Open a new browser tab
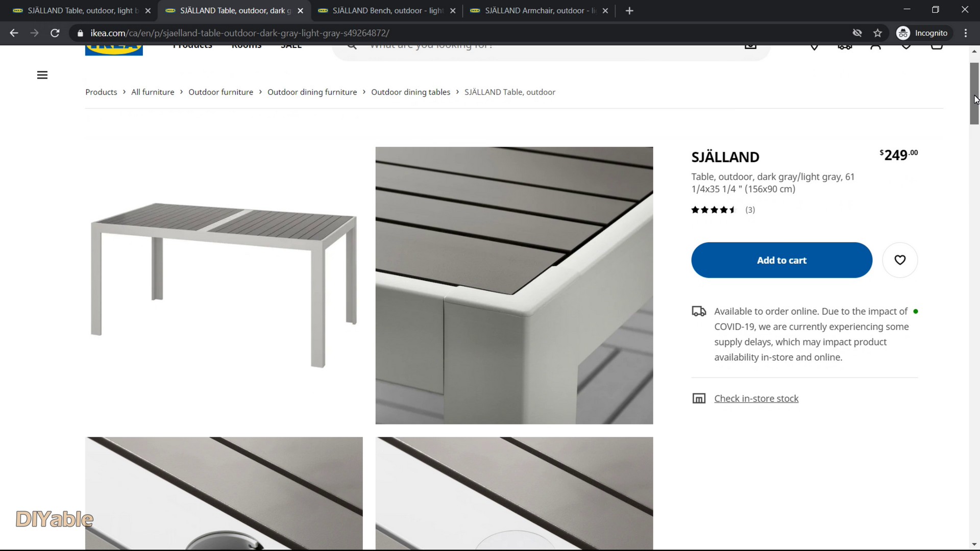This screenshot has width=980, height=551. (x=629, y=11)
